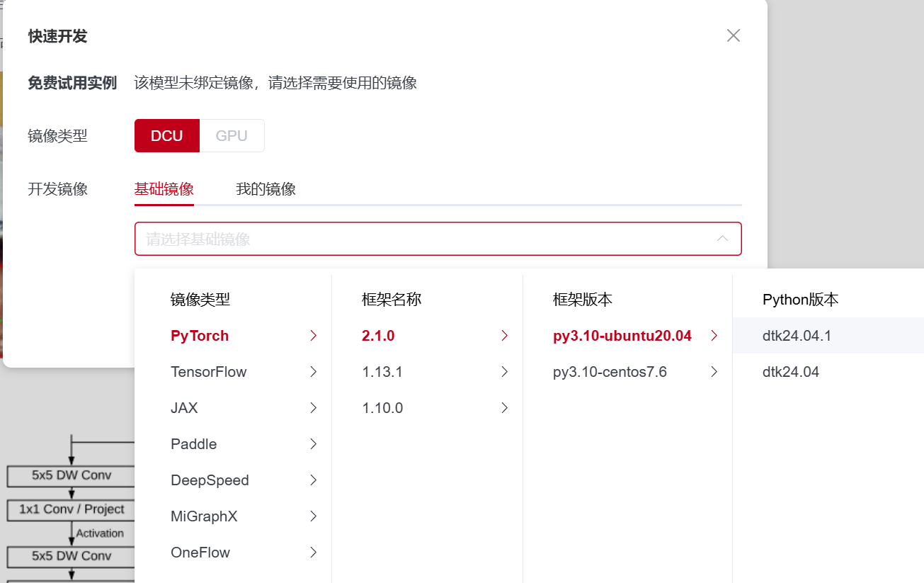
Task: Expand the TensorFlow arrow icon
Action: click(x=313, y=372)
